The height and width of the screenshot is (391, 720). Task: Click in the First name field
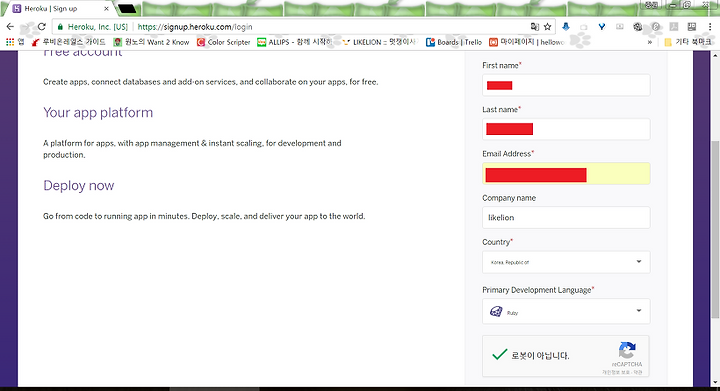(x=566, y=85)
